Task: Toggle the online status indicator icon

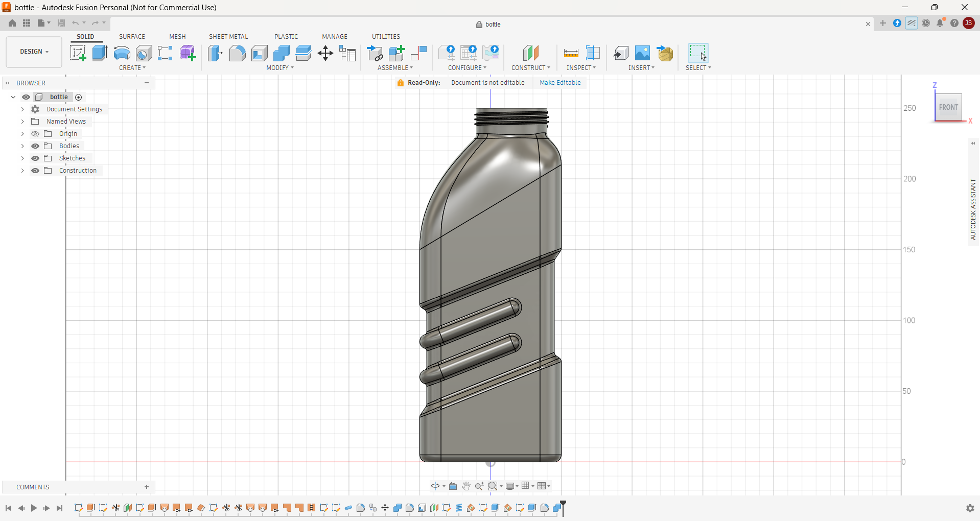Action: point(912,23)
